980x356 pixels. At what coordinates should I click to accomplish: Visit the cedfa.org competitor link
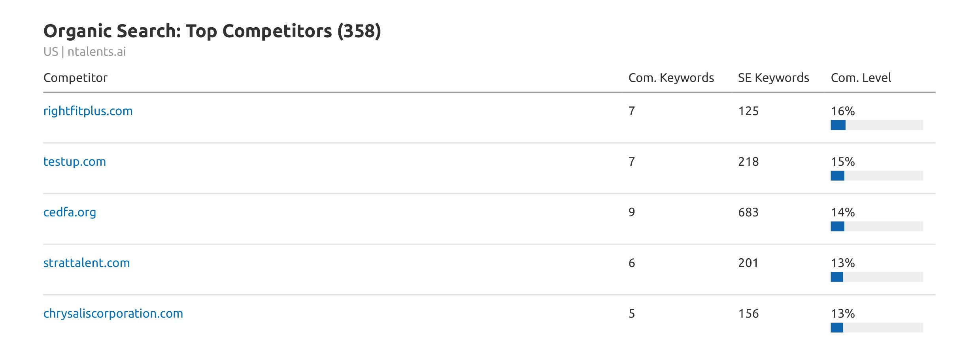70,212
